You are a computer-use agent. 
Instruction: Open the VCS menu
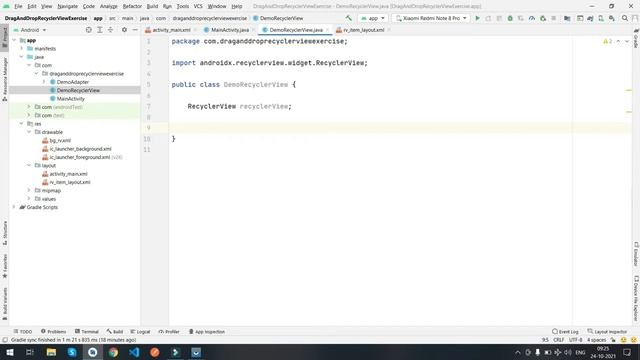pyautogui.click(x=198, y=7)
